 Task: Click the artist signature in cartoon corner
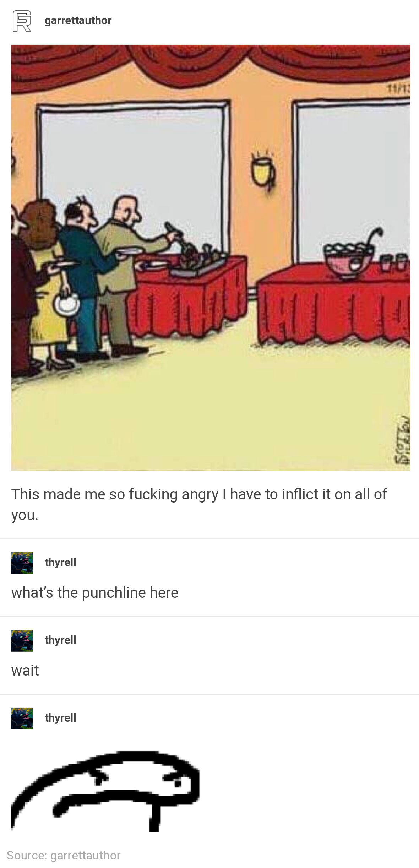[x=403, y=440]
